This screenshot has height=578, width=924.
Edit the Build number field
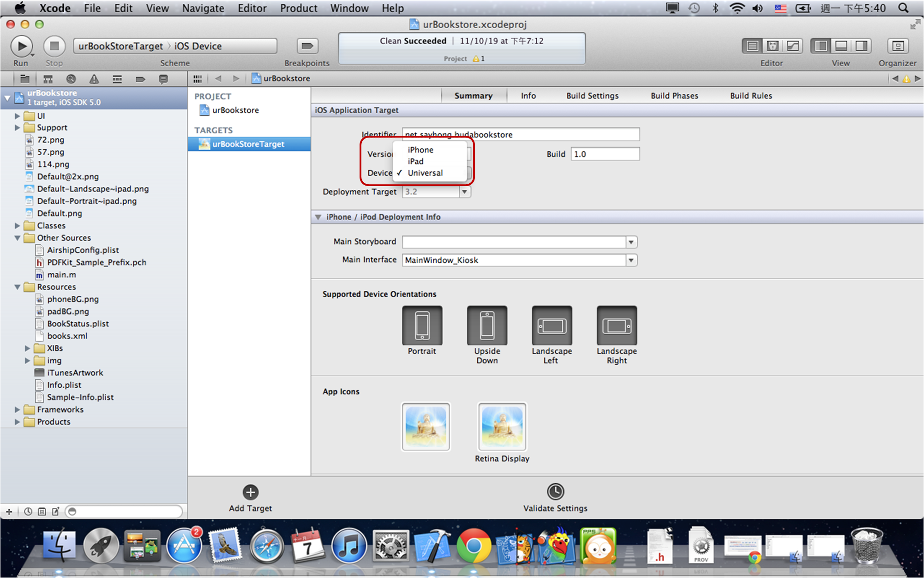click(605, 154)
